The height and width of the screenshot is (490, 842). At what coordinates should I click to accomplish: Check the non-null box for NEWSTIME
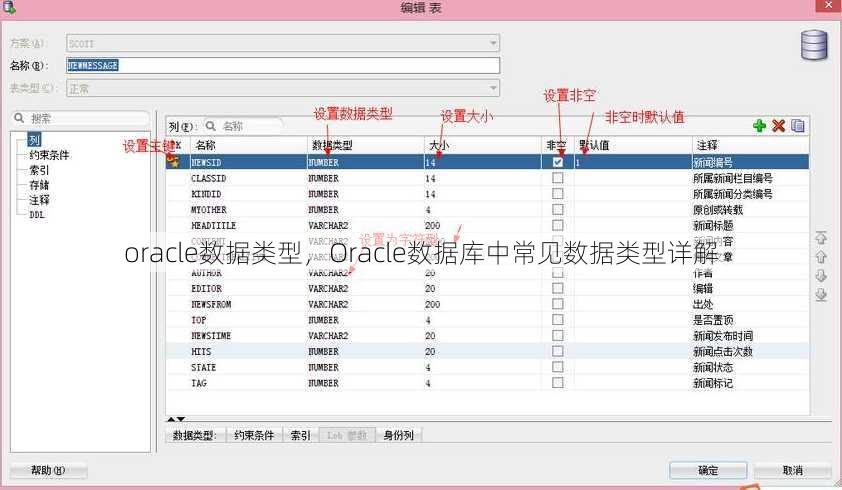pyautogui.click(x=558, y=335)
